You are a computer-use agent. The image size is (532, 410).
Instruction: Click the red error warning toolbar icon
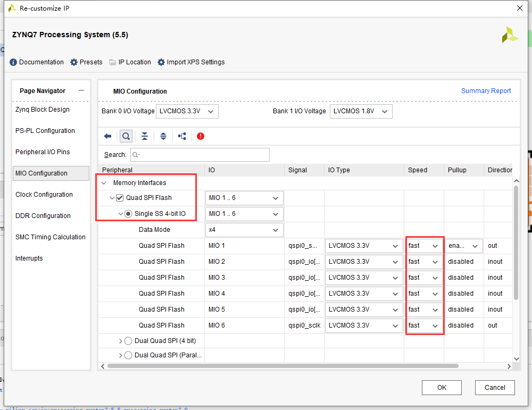click(x=201, y=136)
